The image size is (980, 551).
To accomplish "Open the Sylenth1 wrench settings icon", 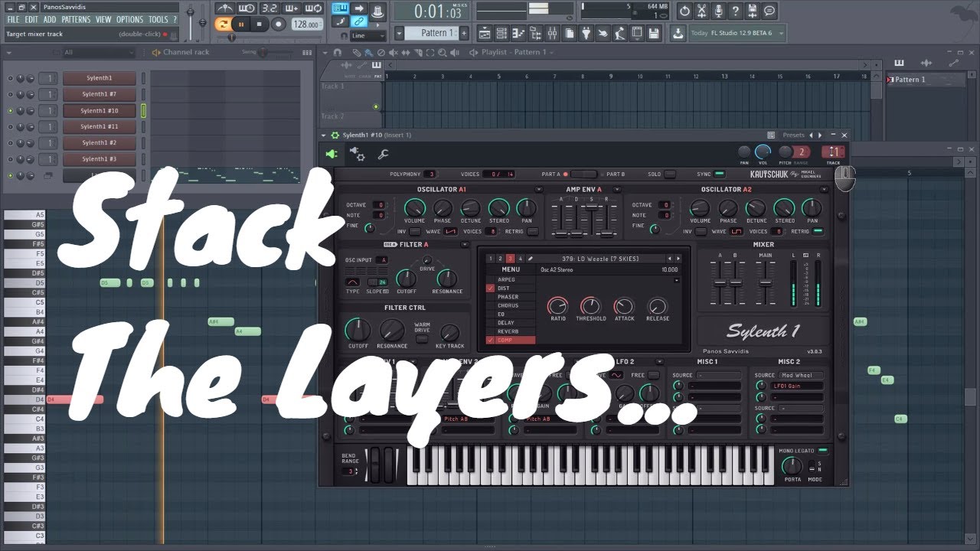I will [383, 155].
